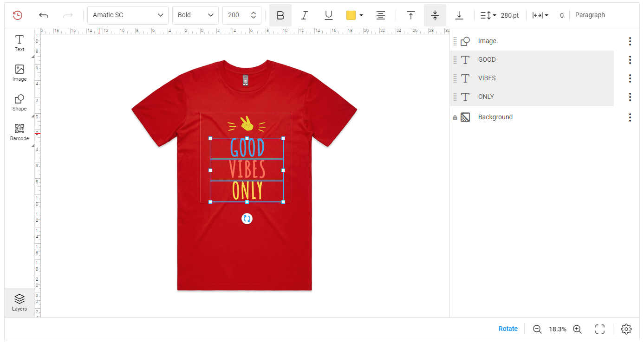Select the GOOD text layer
Image resolution: width=644 pixels, height=343 pixels.
(532, 60)
